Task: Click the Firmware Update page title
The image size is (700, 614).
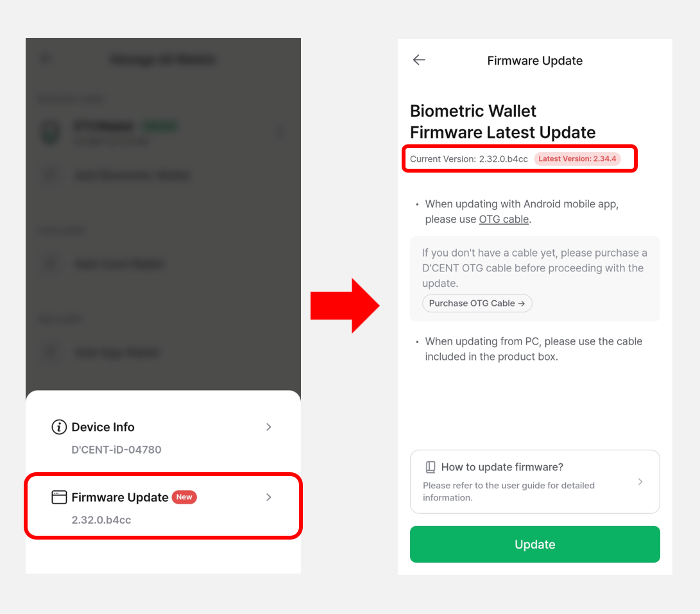Action: (535, 61)
